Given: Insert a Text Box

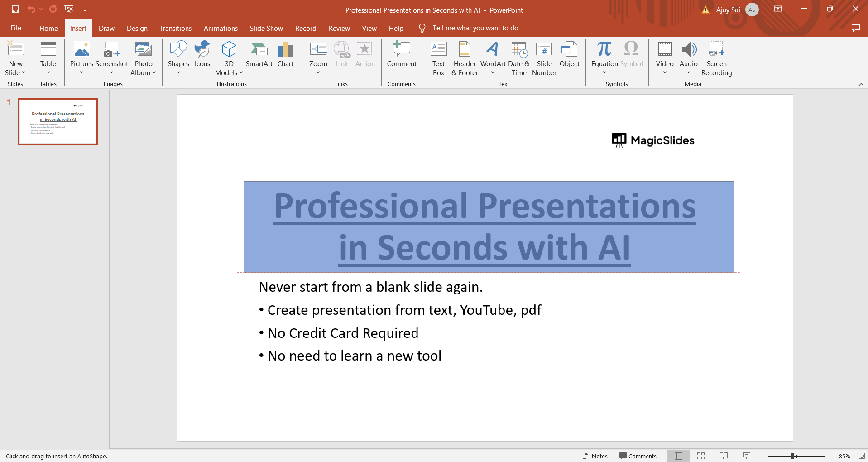Looking at the screenshot, I should (438, 59).
